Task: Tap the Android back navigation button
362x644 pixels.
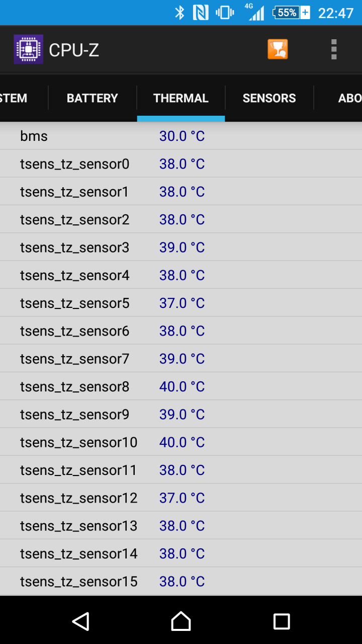Action: pos(80,621)
